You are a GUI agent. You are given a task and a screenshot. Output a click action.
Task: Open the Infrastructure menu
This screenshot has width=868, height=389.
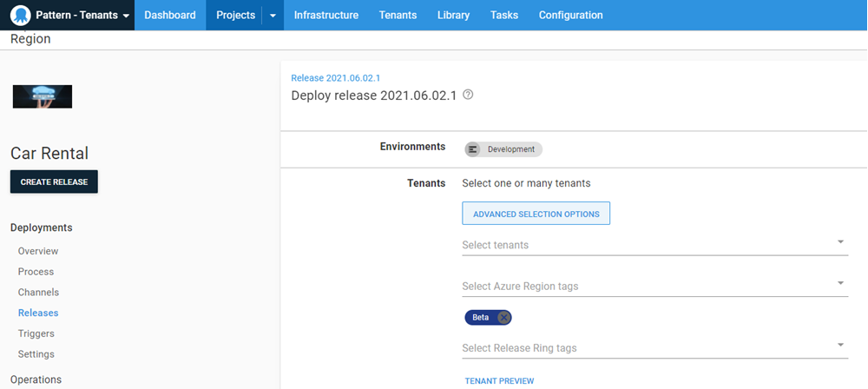(325, 16)
